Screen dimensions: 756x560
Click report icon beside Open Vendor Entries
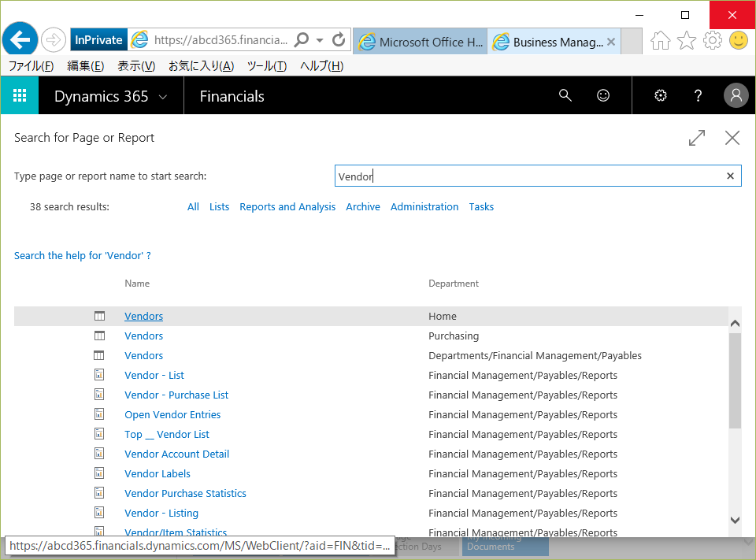[x=99, y=414]
